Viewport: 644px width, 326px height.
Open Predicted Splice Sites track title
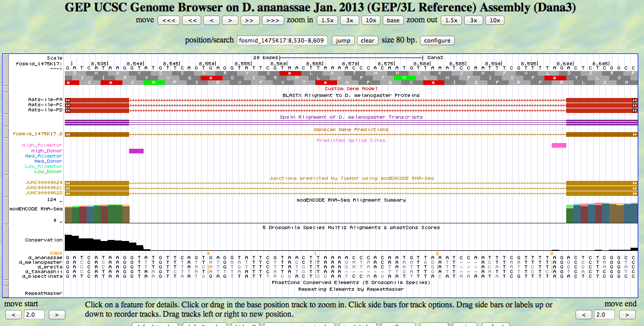351,140
